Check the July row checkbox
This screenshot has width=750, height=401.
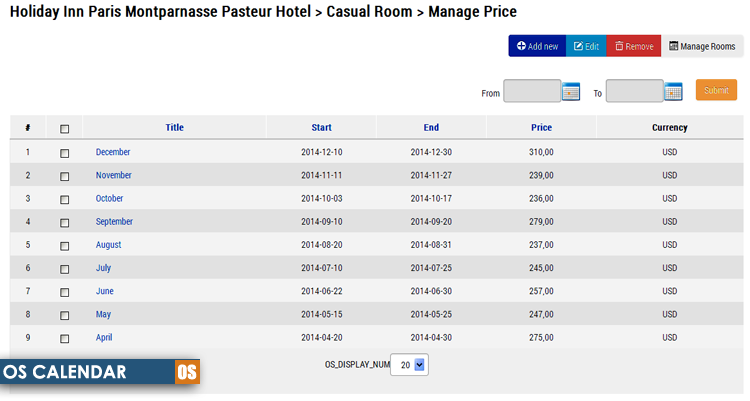(x=65, y=269)
